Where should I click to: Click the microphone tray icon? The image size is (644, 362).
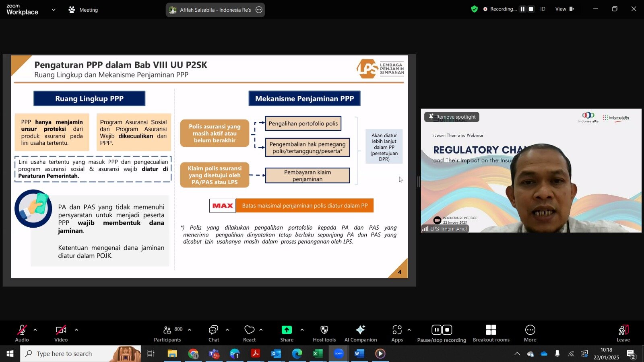click(x=557, y=354)
